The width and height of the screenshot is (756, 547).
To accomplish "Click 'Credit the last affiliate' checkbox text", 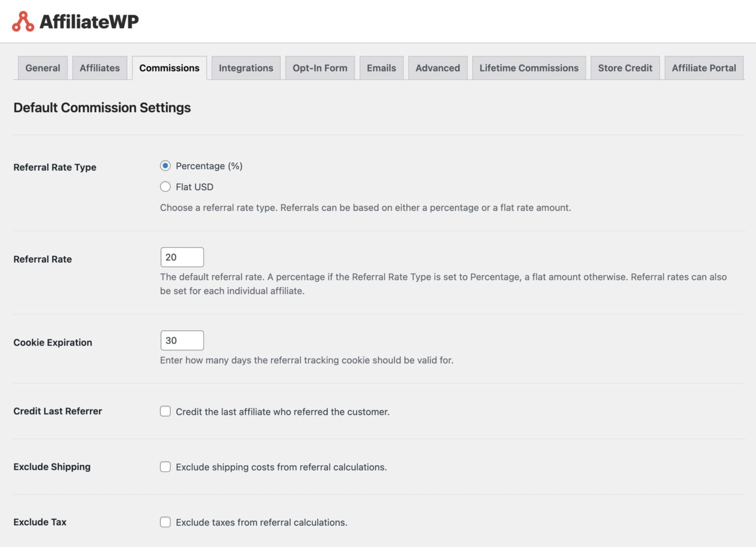I will point(283,412).
